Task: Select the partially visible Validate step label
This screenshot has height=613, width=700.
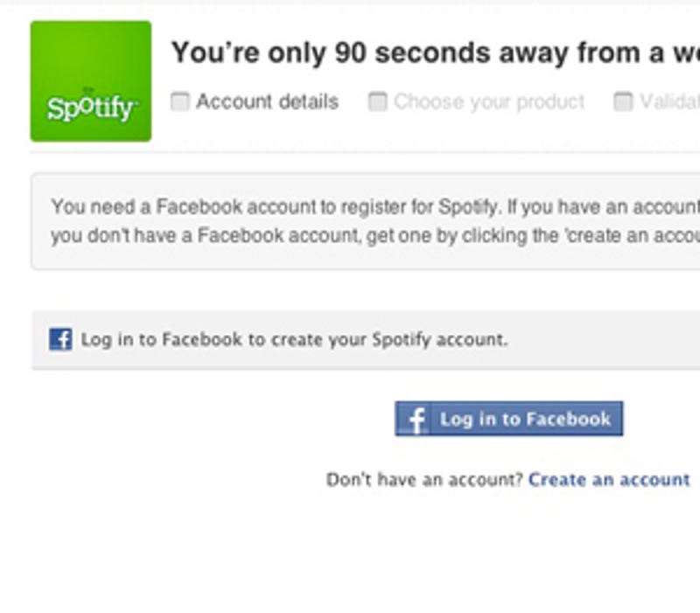Action: click(x=669, y=101)
